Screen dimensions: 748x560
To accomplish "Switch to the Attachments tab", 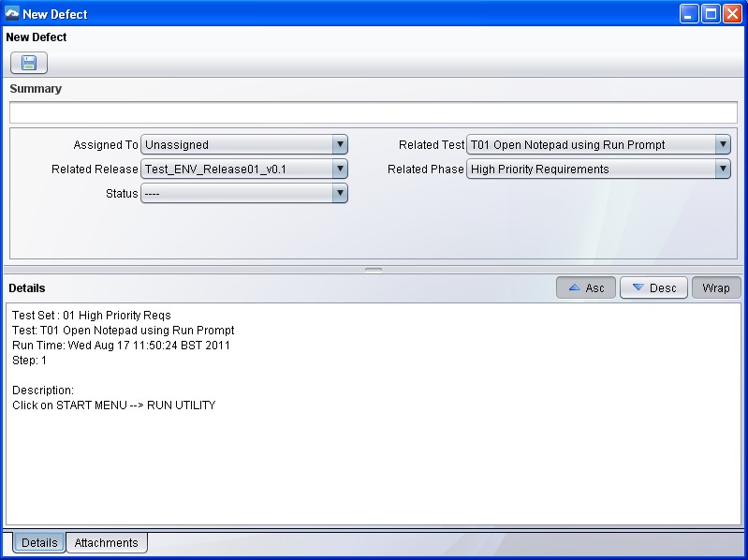I will 107,543.
